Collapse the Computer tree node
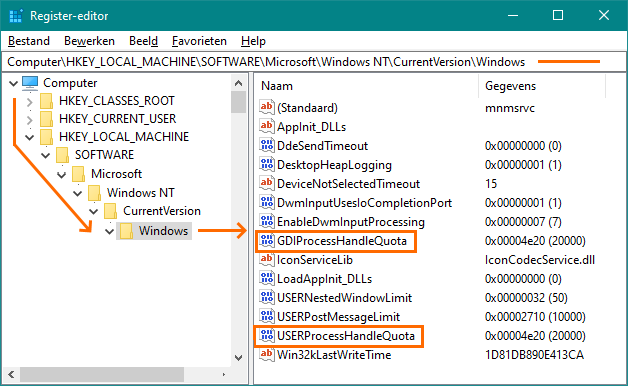This screenshot has height=386, width=628. pyautogui.click(x=13, y=83)
